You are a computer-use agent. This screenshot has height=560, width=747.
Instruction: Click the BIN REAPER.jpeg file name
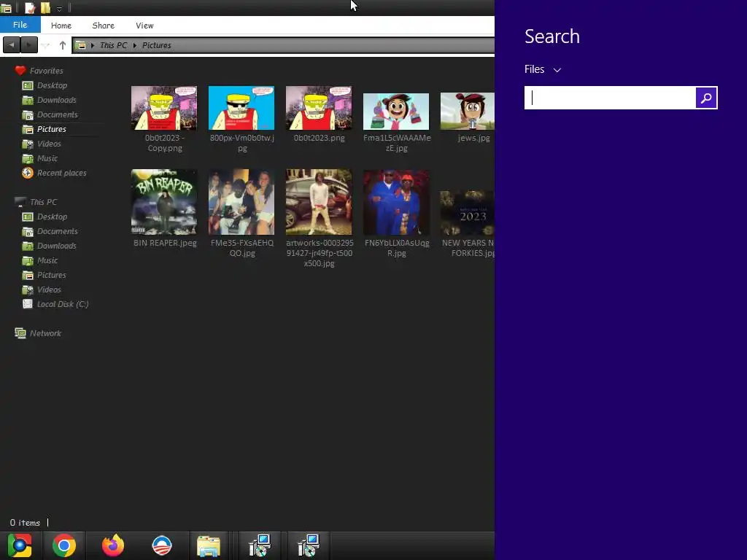pos(165,243)
